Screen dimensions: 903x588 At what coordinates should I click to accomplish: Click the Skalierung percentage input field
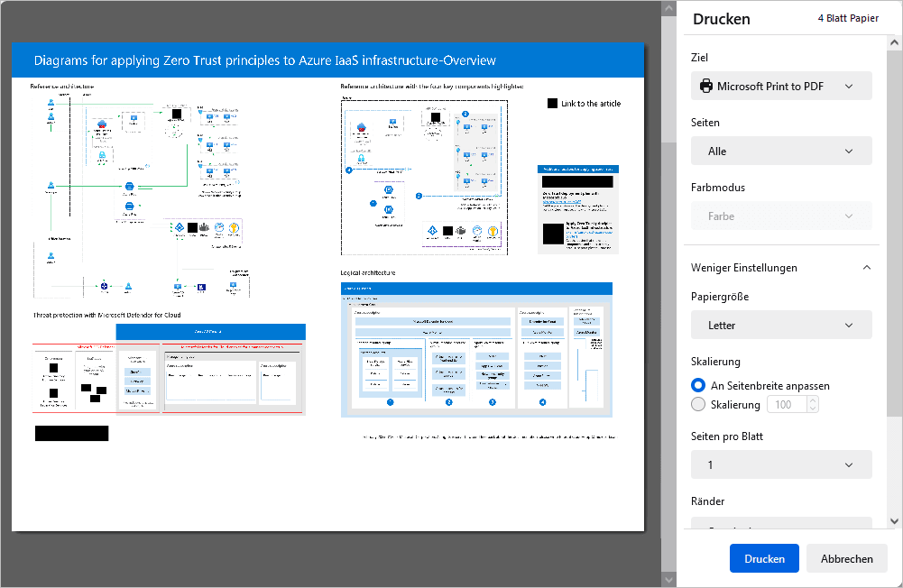(x=786, y=404)
